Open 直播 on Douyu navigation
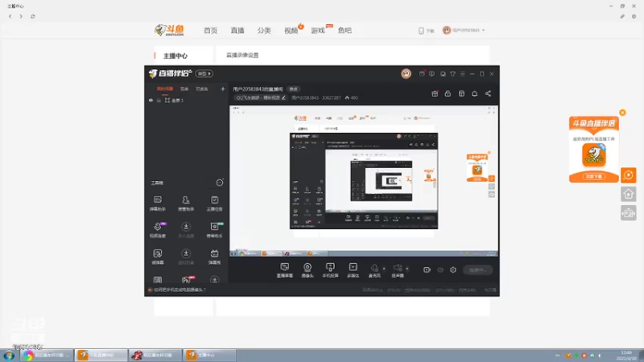The width and height of the screenshot is (644, 362). click(237, 31)
